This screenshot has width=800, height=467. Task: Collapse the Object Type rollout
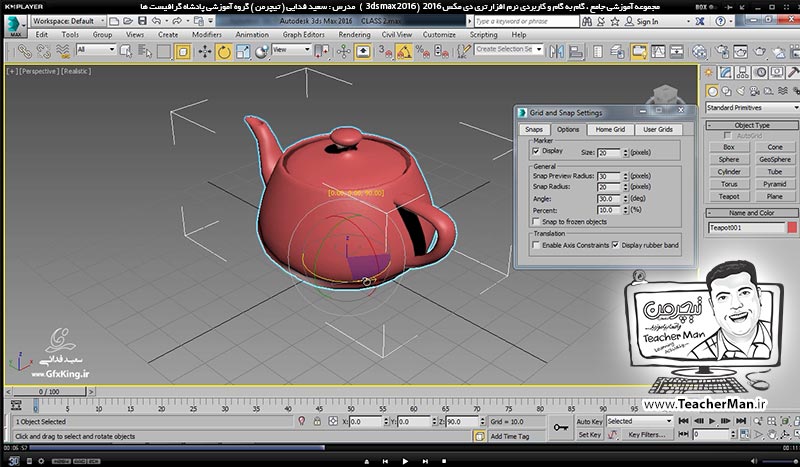[x=752, y=125]
